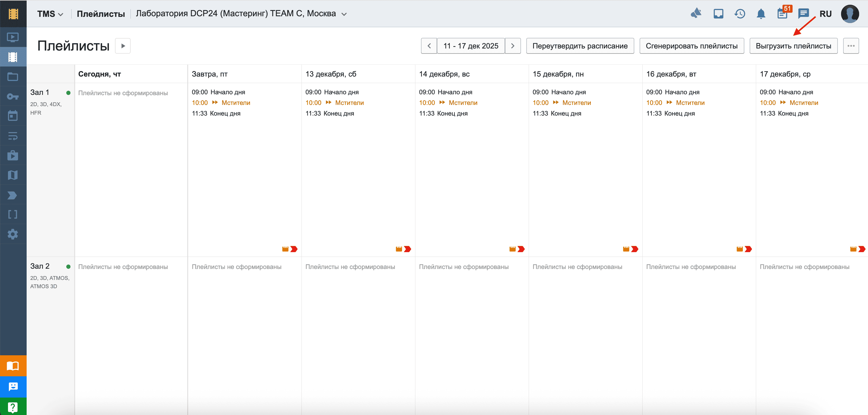Open the chat messages icon in header

pyautogui.click(x=803, y=14)
